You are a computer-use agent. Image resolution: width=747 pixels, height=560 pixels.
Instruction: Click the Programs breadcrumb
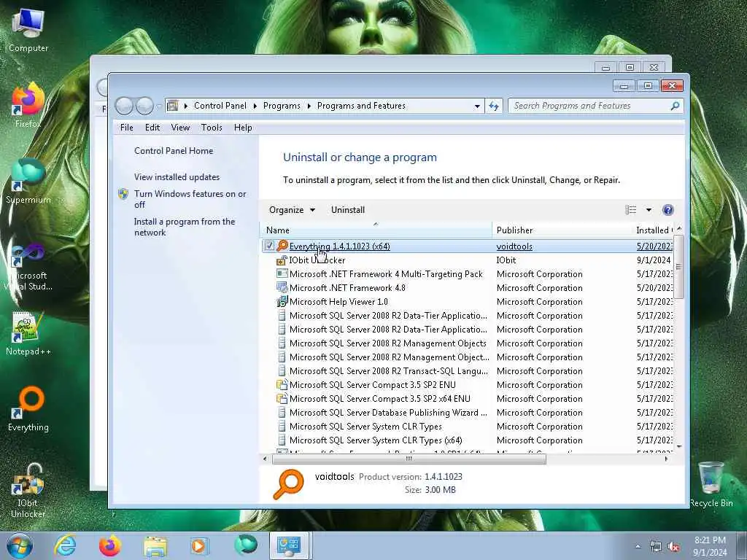coord(282,106)
